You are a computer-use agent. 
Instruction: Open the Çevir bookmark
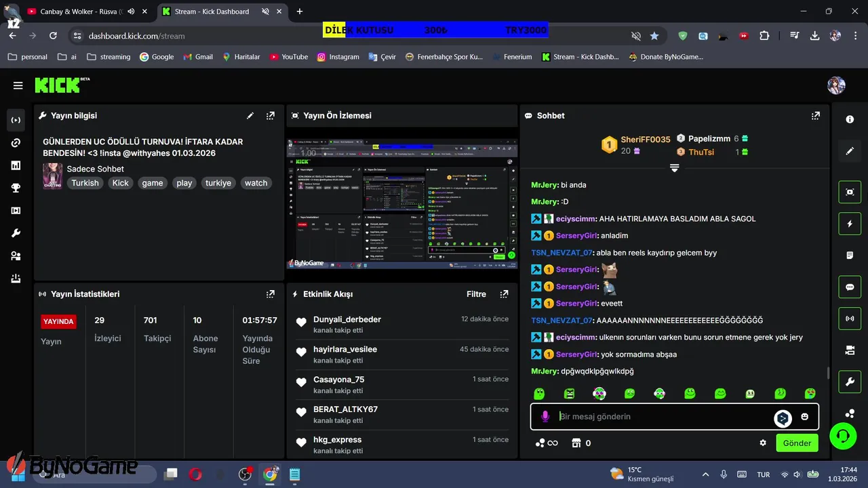tap(382, 57)
